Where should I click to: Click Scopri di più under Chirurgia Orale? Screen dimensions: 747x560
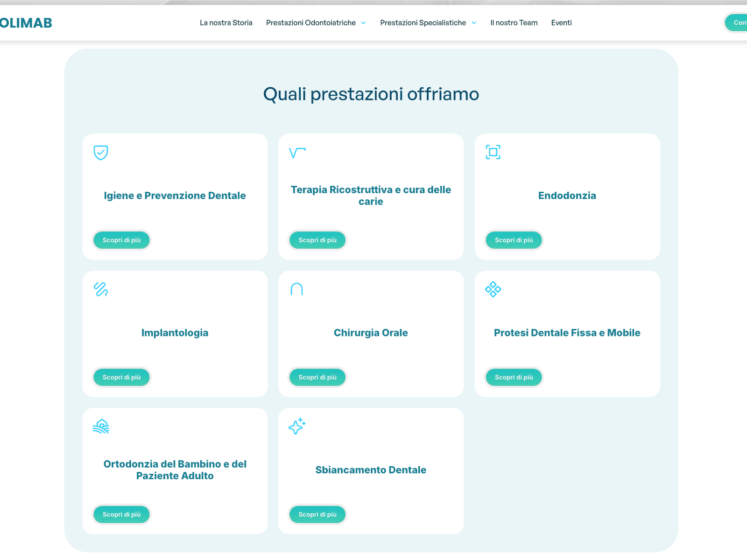click(317, 378)
